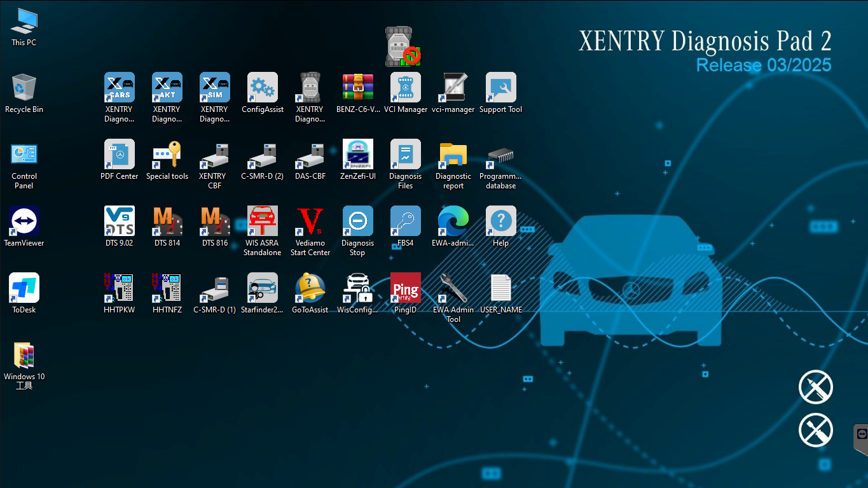
Task: Open Windows 10 工具 folder
Action: tap(24, 355)
